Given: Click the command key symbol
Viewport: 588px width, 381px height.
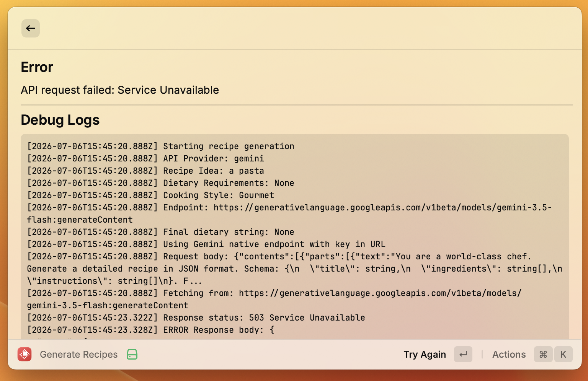Looking at the screenshot, I should (543, 354).
